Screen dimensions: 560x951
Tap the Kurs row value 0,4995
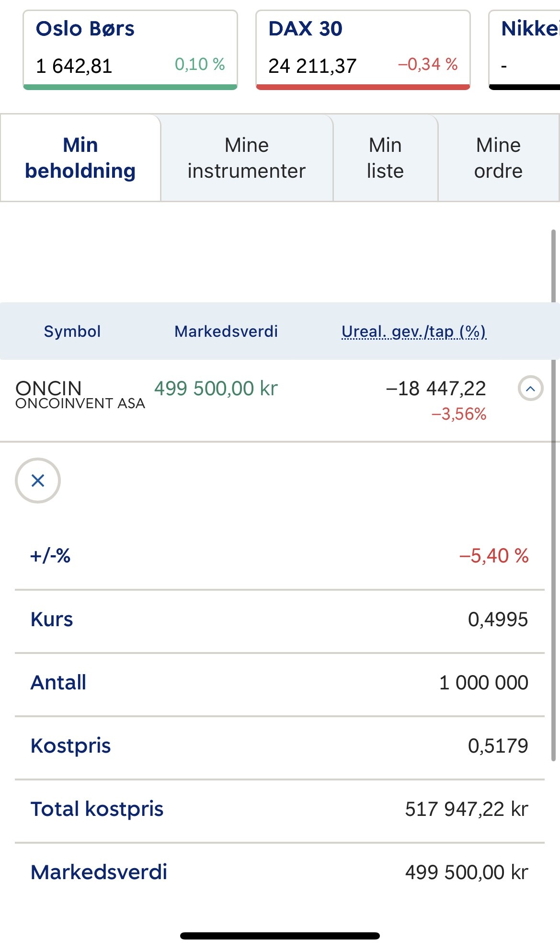click(498, 619)
